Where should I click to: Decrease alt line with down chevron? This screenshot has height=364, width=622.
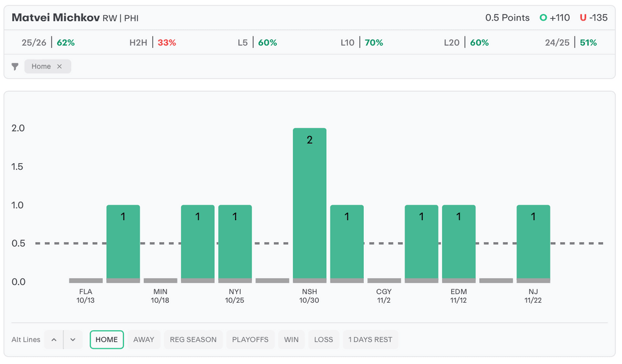point(72,340)
